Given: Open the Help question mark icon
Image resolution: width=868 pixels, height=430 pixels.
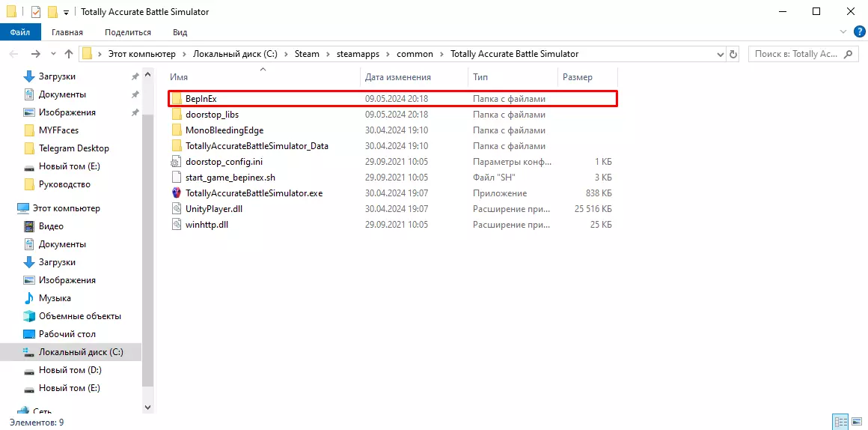Looking at the screenshot, I should (x=858, y=31).
